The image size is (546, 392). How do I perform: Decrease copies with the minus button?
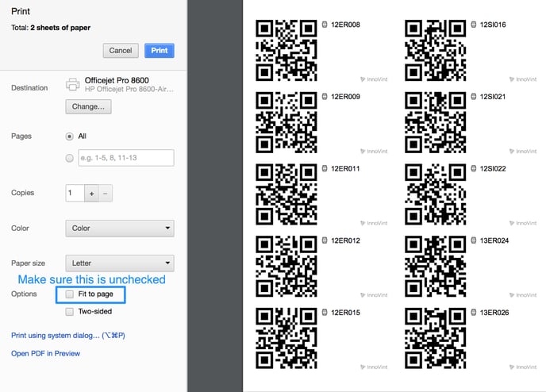click(106, 193)
